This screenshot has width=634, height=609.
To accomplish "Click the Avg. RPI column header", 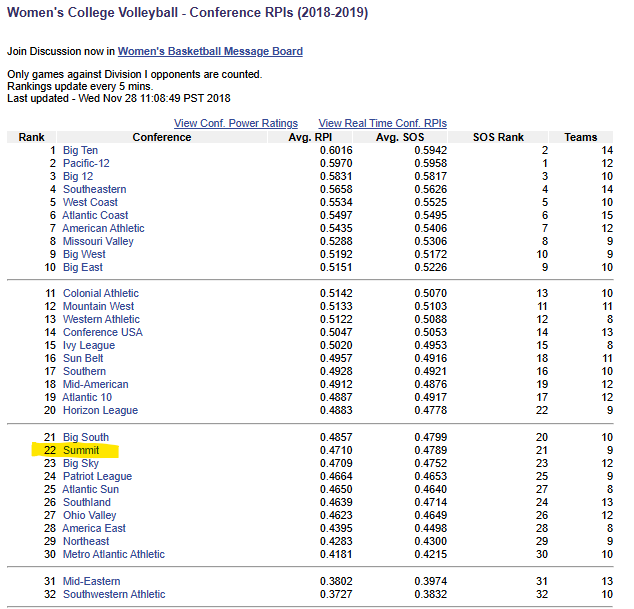I will (x=310, y=137).
